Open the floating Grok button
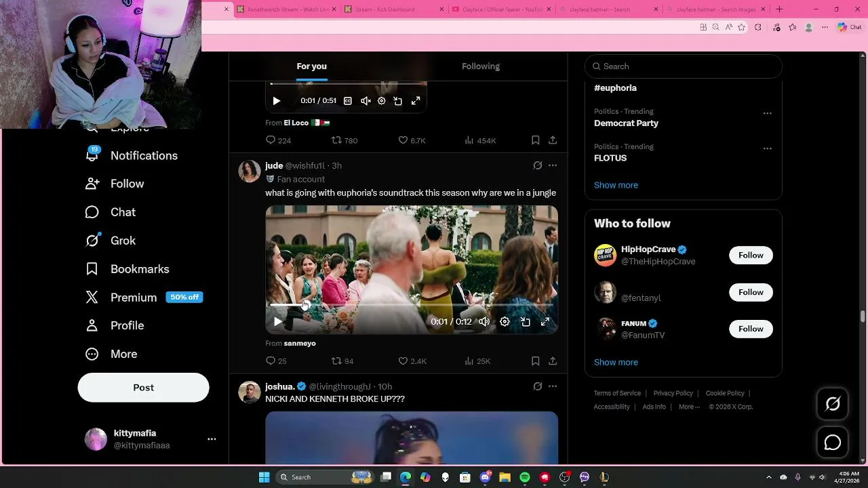Viewport: 868px width, 488px height. coord(833,405)
